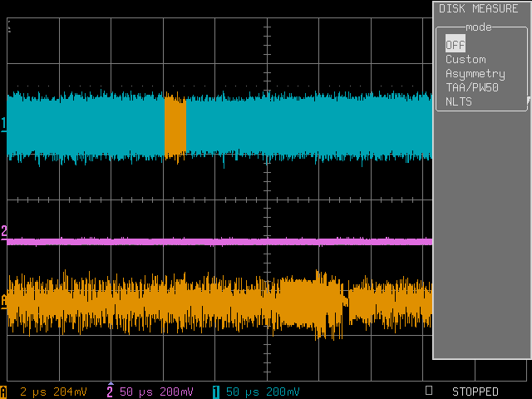This screenshot has width=532, height=399.
Task: Select the OFF mode option
Action: (455, 44)
